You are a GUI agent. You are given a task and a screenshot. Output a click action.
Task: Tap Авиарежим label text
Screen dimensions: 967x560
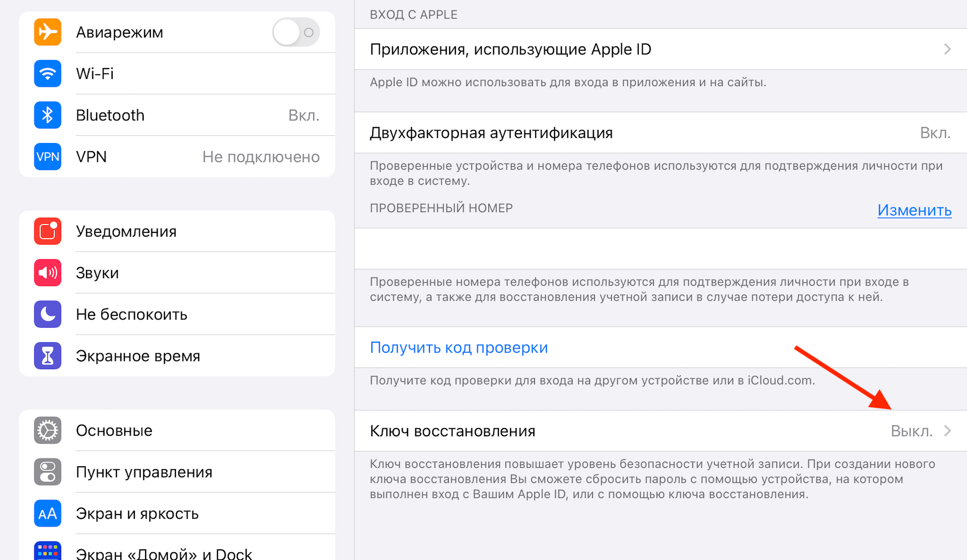click(x=119, y=32)
